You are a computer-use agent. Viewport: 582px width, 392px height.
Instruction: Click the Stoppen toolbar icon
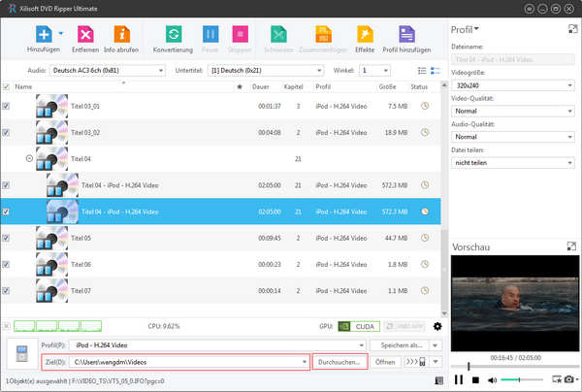[x=240, y=34]
